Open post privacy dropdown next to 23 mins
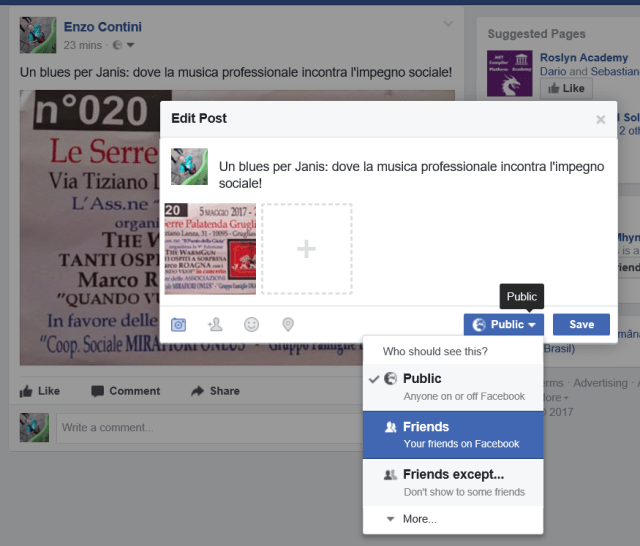 click(124, 45)
